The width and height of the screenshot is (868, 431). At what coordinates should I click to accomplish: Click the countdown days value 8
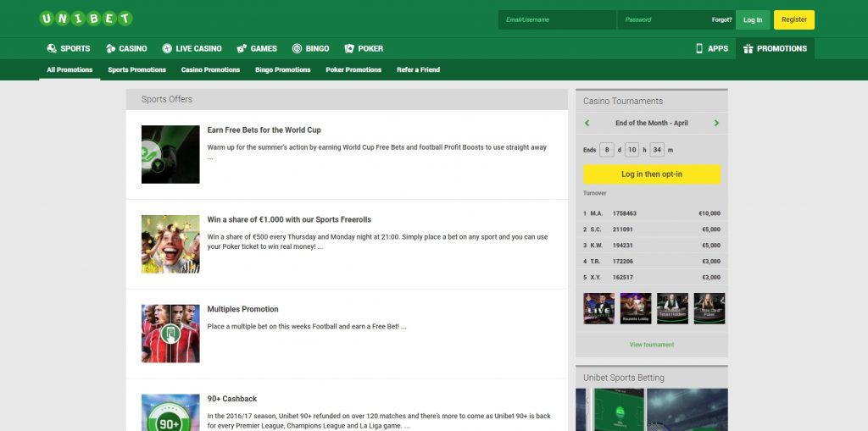click(607, 150)
